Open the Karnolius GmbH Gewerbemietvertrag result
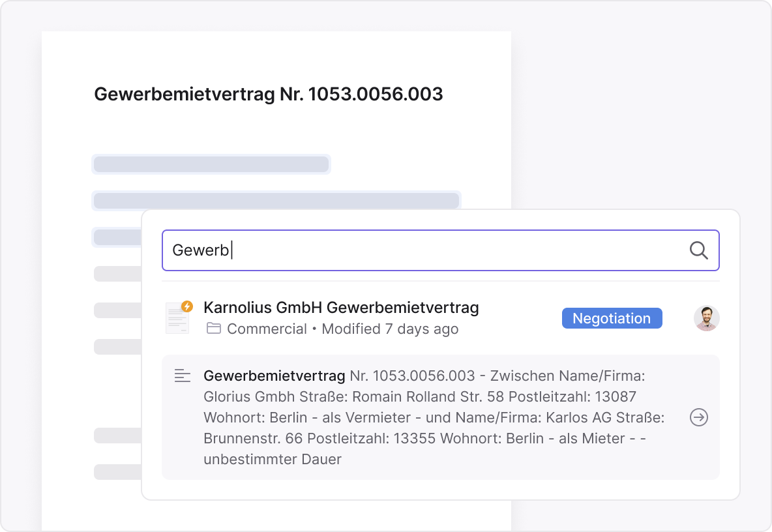Viewport: 772px width, 532px height. [x=341, y=308]
